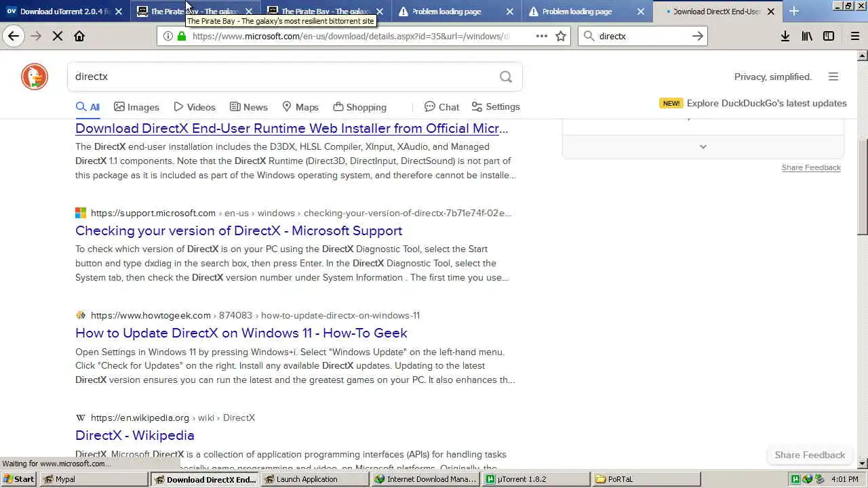Click the https://www.howtogeek.com result URL text
This screenshot has width=868, height=488.
coord(151,315)
